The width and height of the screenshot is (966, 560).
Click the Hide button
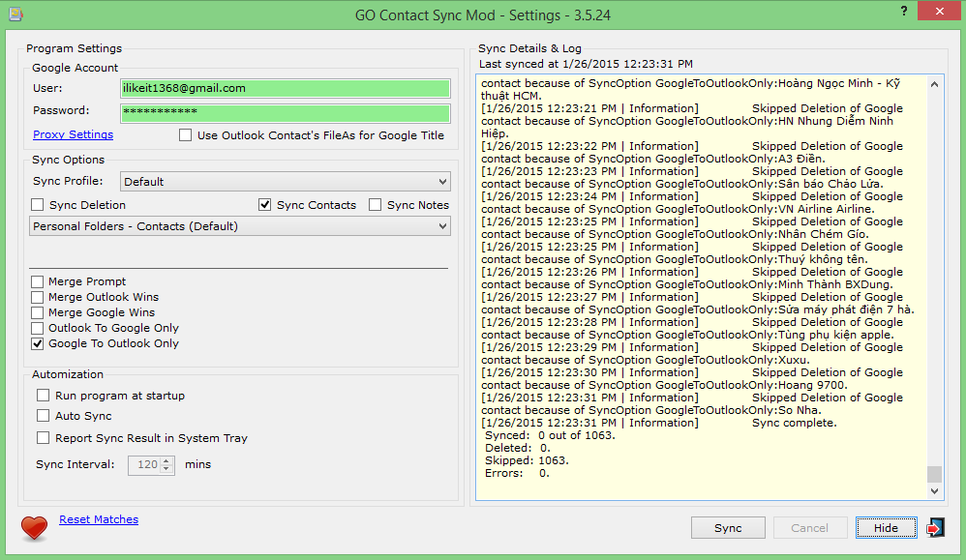[x=886, y=527]
